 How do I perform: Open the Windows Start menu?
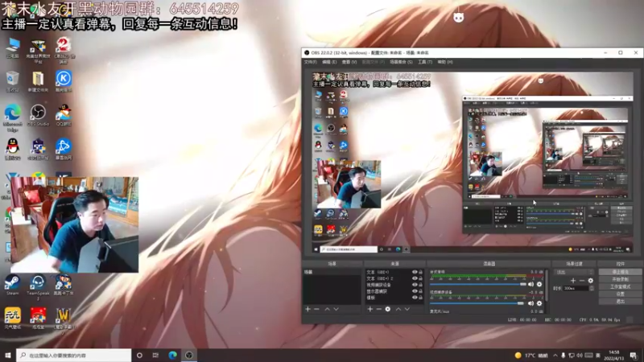coord(8,355)
